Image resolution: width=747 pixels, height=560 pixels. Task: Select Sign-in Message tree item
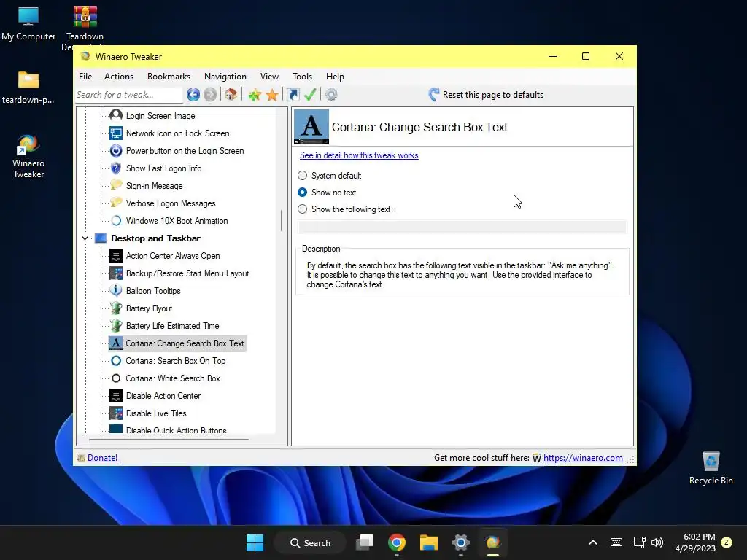[x=155, y=186]
